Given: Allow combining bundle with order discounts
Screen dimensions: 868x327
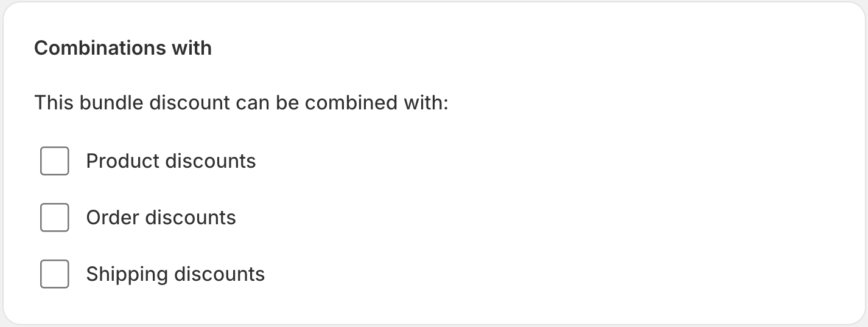Looking at the screenshot, I should (54, 218).
